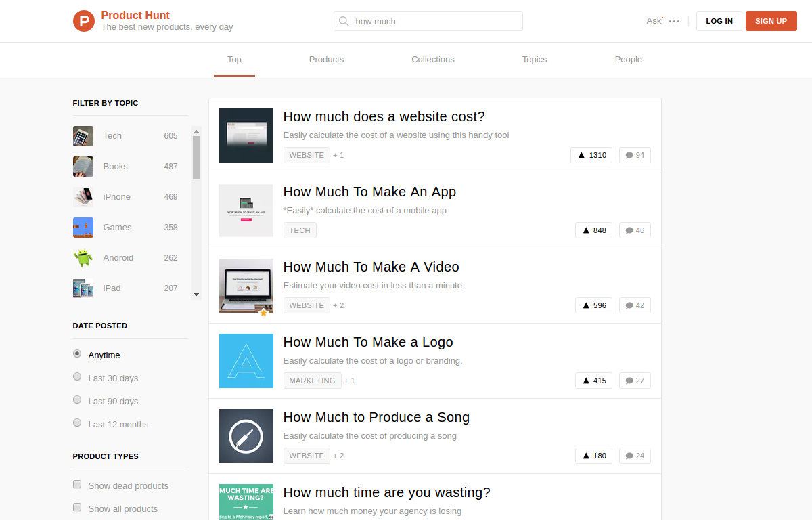Open the How Much to Produce a Song thumbnail
The height and width of the screenshot is (520, 812).
246,436
